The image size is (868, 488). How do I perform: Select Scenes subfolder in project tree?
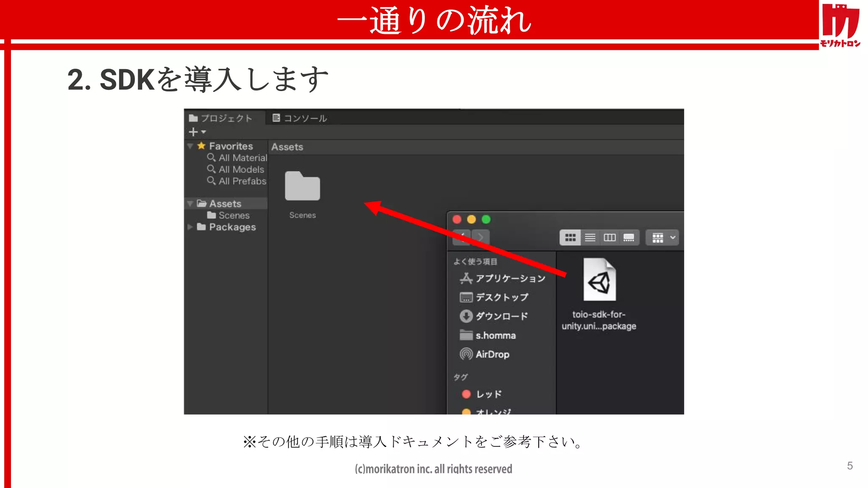click(x=228, y=216)
